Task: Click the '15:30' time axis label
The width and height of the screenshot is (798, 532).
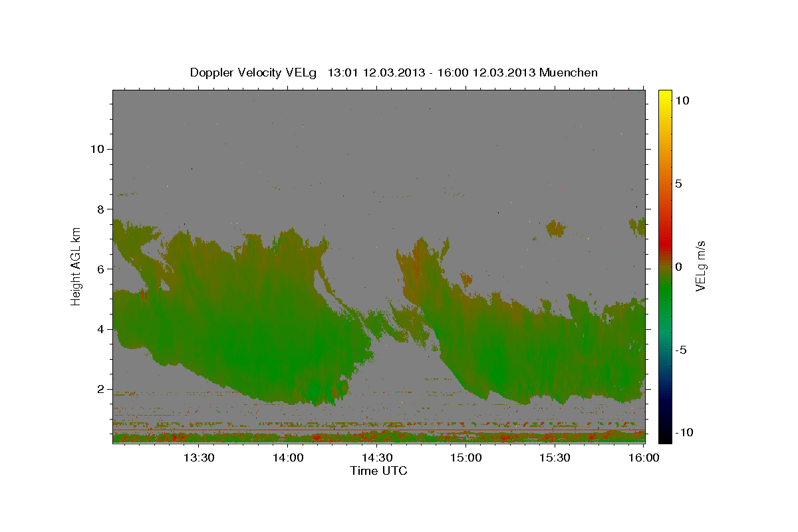Action: click(x=555, y=458)
